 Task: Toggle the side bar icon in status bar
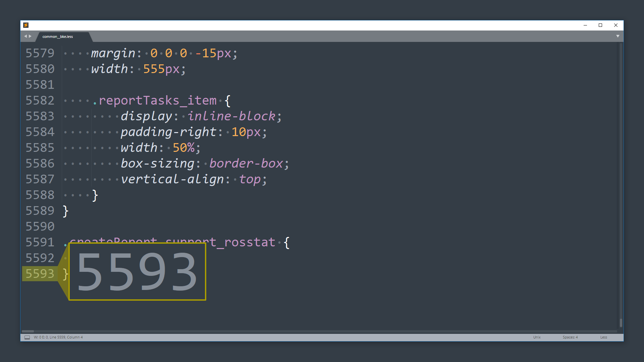27,337
